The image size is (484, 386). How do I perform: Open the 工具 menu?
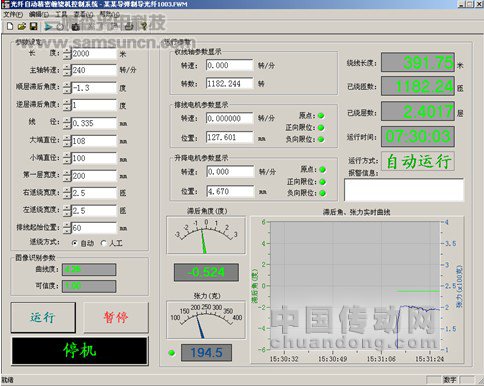pyautogui.click(x=61, y=14)
